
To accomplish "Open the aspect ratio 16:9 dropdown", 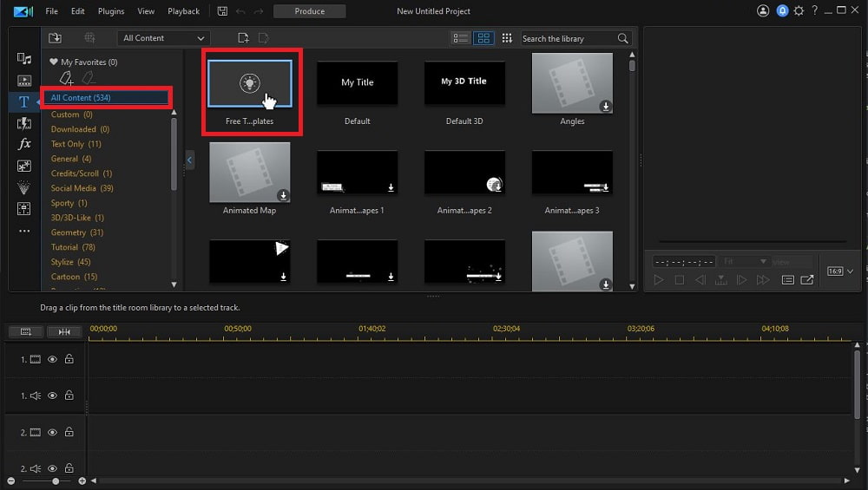I will click(839, 271).
